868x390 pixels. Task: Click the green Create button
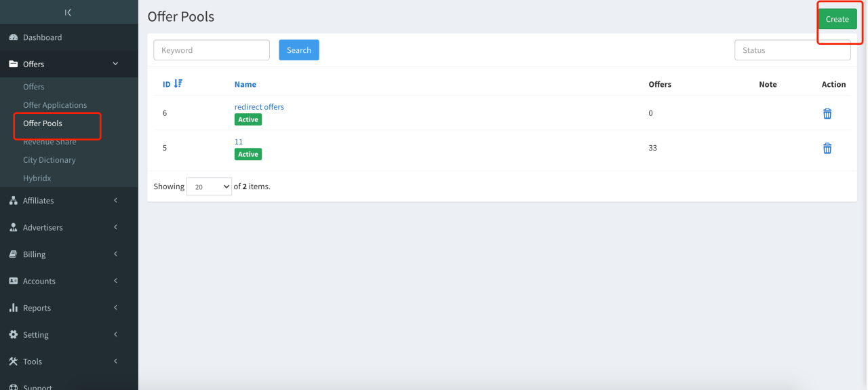click(x=837, y=19)
